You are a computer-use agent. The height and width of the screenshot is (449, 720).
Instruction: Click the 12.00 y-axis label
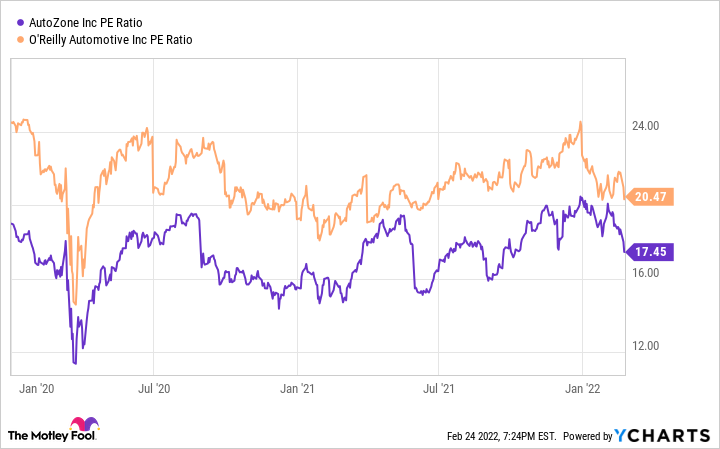646,346
